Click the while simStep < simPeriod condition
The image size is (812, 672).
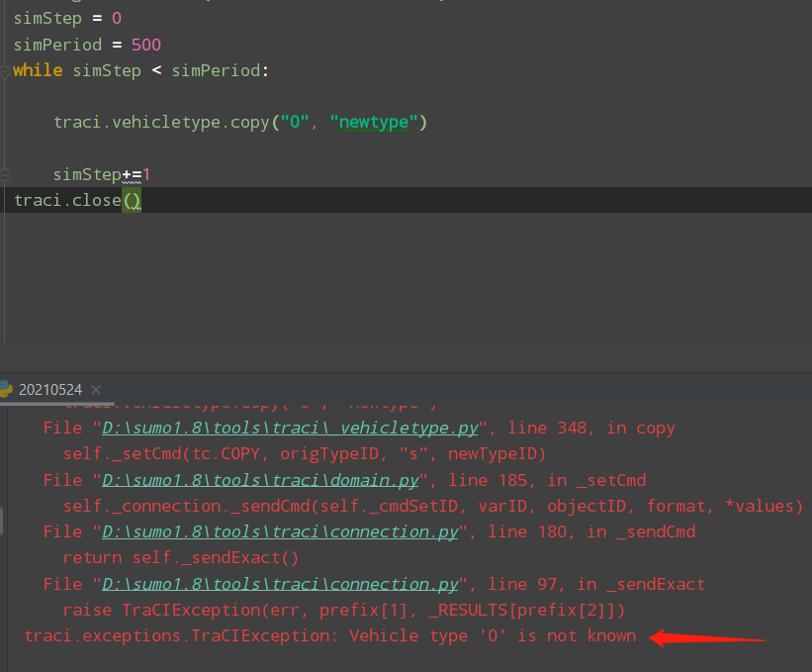click(138, 70)
